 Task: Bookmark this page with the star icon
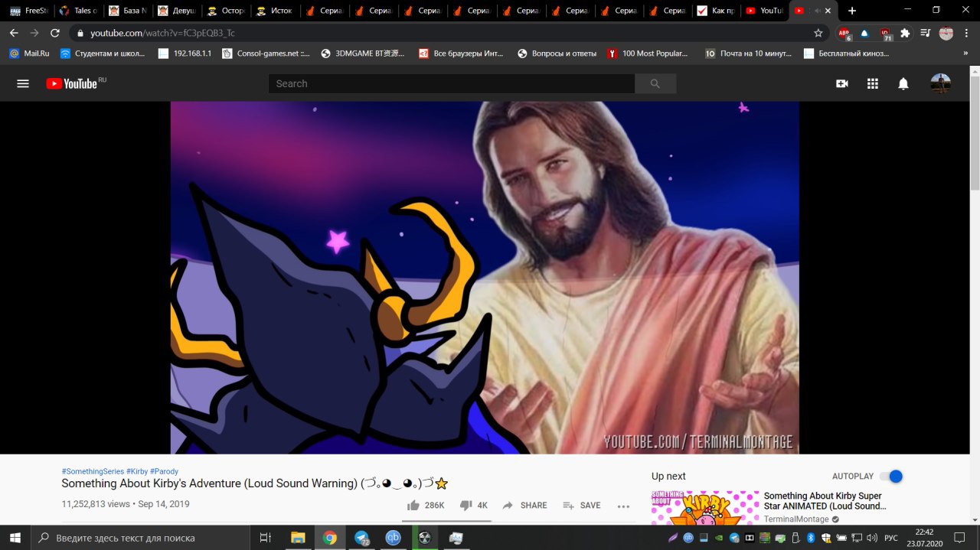click(x=818, y=33)
